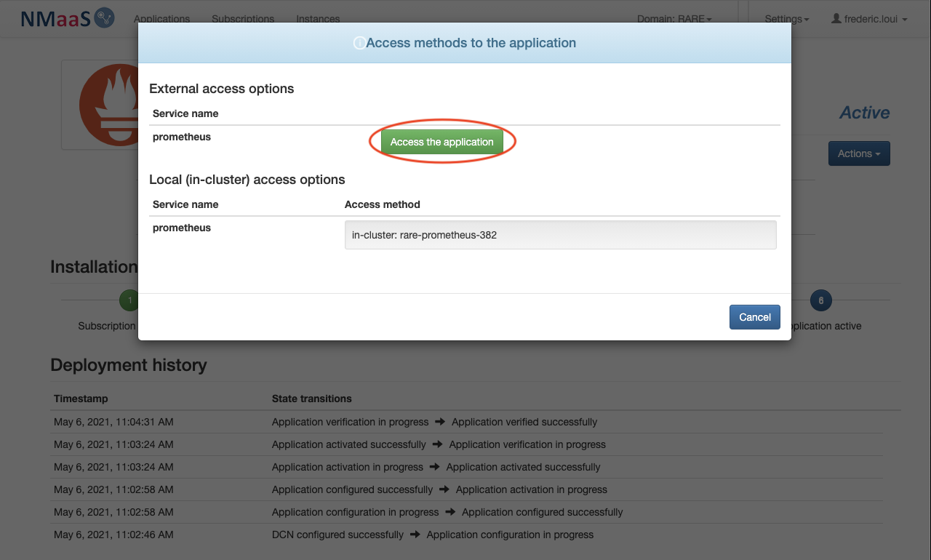Click step 1 Subscription circle
The image size is (931, 560).
pos(129,300)
